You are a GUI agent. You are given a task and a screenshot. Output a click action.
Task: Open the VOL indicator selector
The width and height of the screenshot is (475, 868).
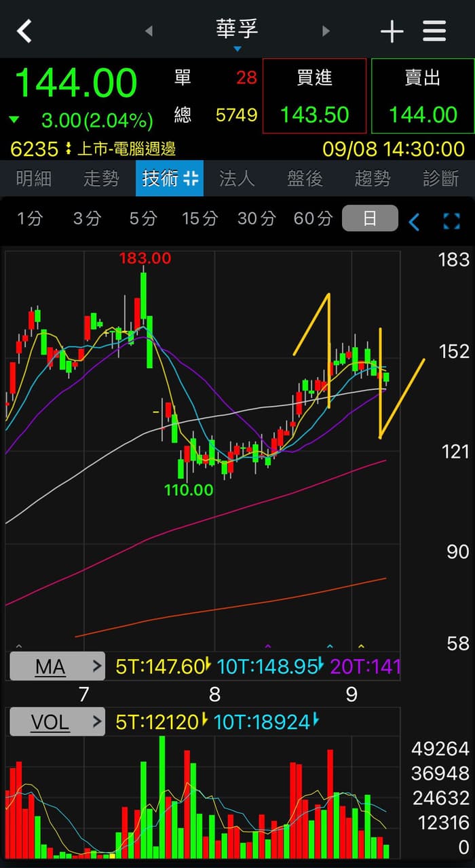tap(57, 722)
